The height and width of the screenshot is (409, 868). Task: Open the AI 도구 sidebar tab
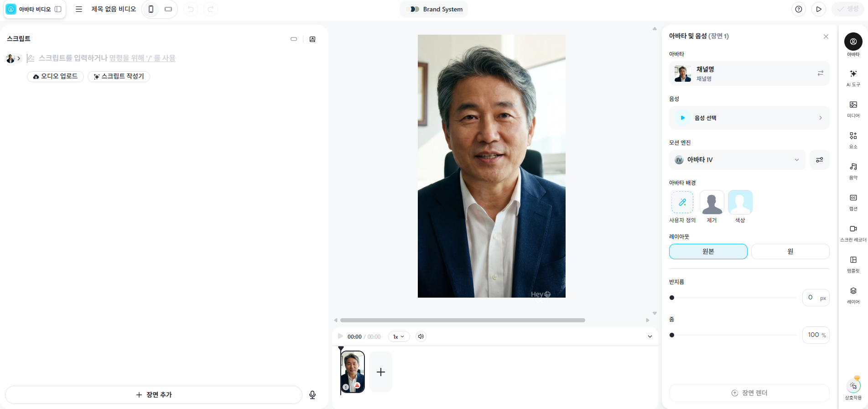click(853, 78)
